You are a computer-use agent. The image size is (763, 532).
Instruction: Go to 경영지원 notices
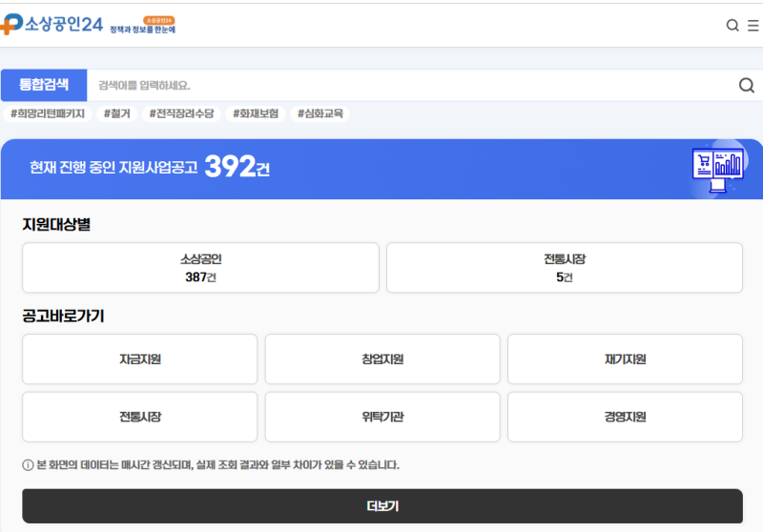[625, 417]
